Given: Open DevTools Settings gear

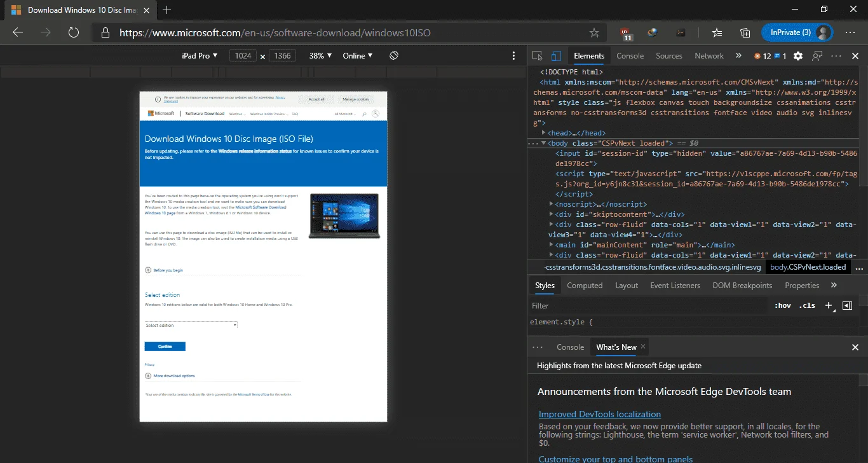Looking at the screenshot, I should point(798,56).
